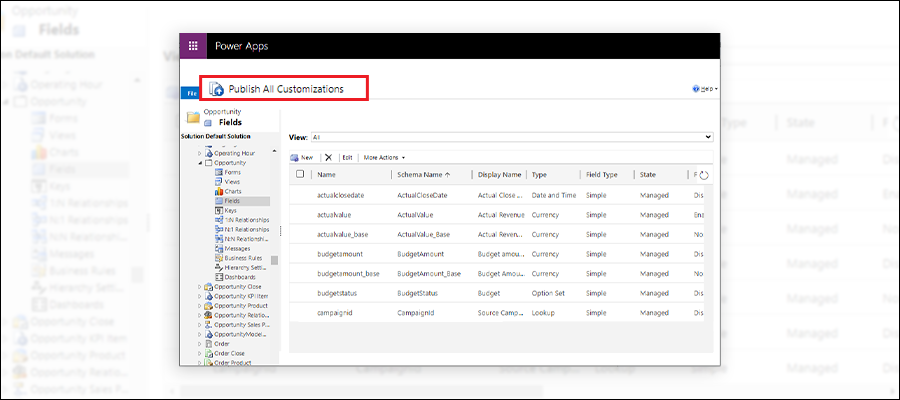Select the actualvalue name cell
Image resolution: width=900 pixels, height=400 pixels.
(334, 215)
